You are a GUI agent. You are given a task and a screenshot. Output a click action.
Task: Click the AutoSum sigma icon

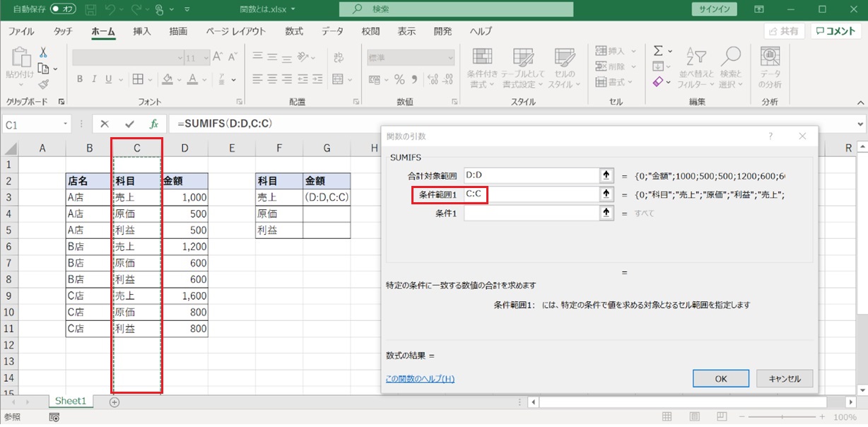coord(659,51)
